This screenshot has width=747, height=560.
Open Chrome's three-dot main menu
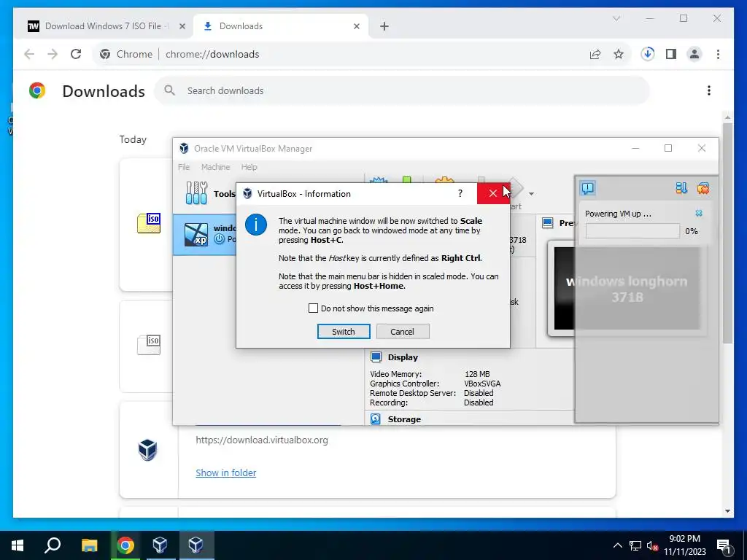(718, 54)
